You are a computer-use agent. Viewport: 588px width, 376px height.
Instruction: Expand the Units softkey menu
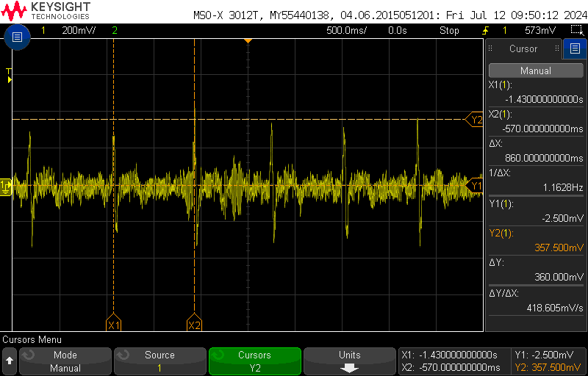350,361
